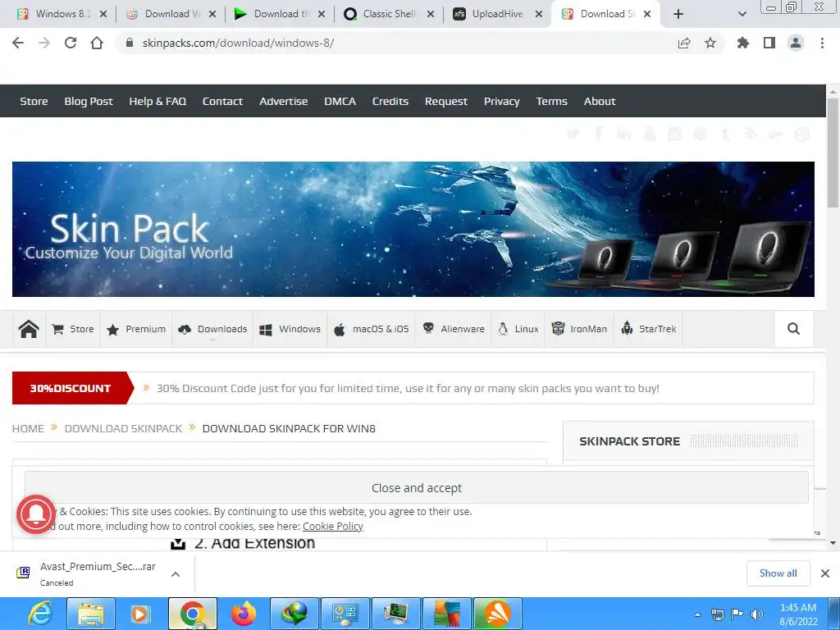Open the site search magnifier icon
The image size is (840, 630).
793,329
